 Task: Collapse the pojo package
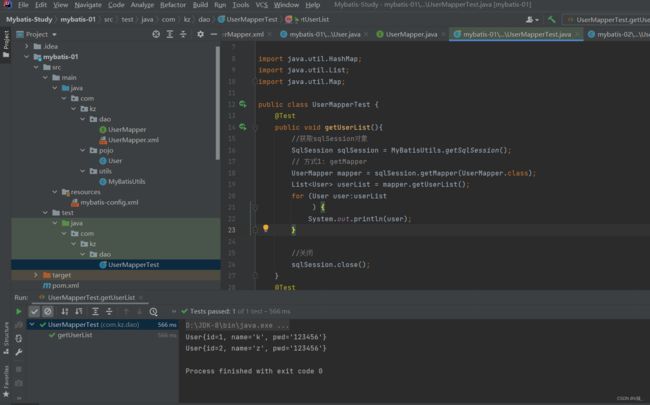point(82,150)
